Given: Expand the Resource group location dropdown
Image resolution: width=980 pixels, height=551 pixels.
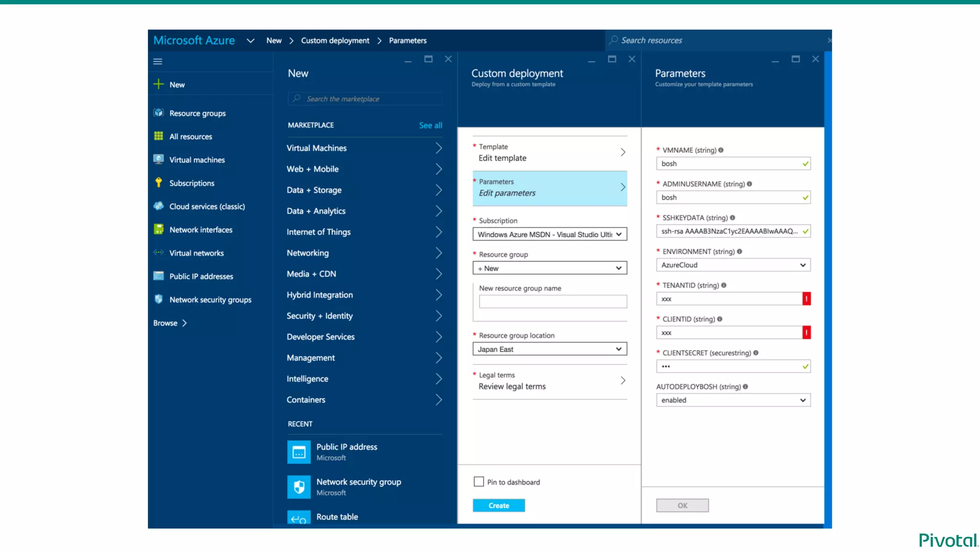Looking at the screenshot, I should coord(549,349).
